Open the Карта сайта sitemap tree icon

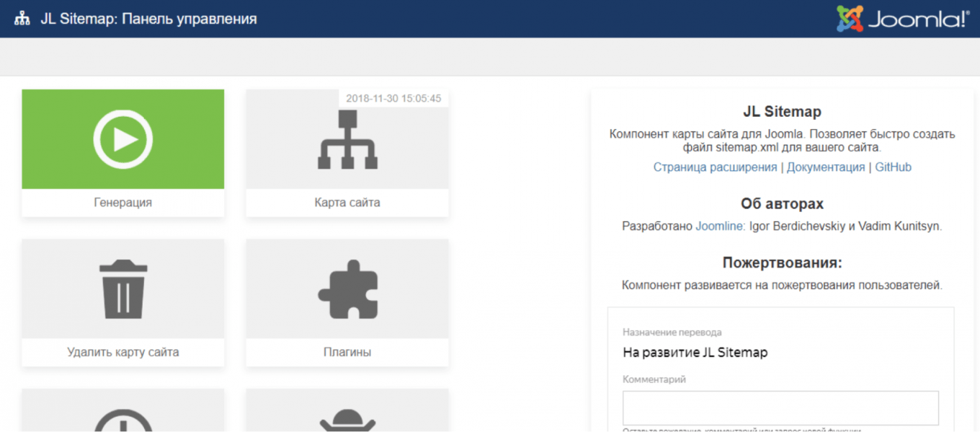[x=347, y=139]
